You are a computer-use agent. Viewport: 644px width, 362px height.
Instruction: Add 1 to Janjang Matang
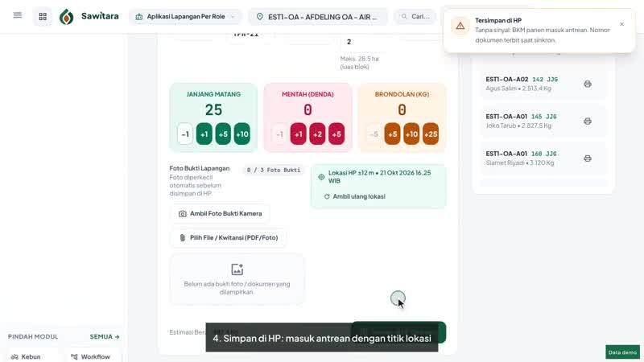click(204, 134)
